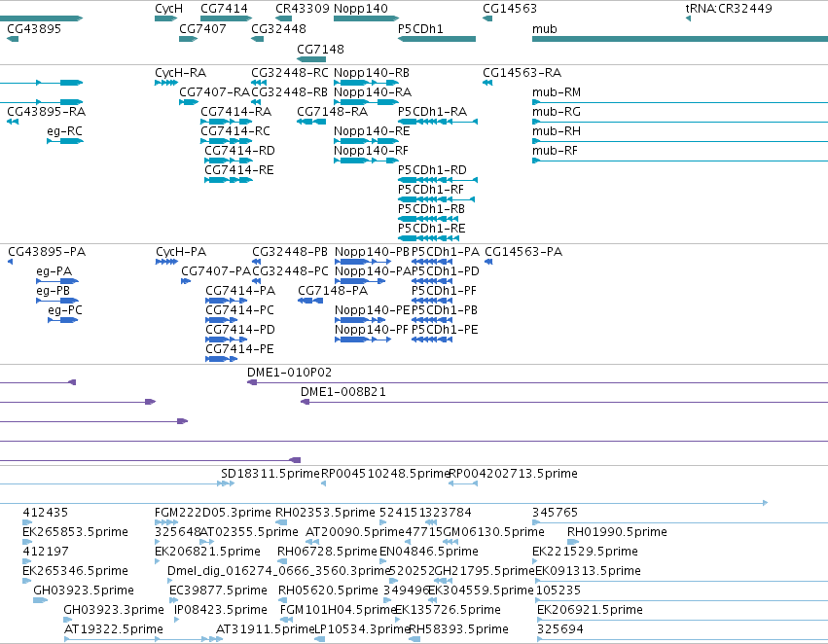Click transcript eg-RC
828x644 pixels.
[x=65, y=141]
